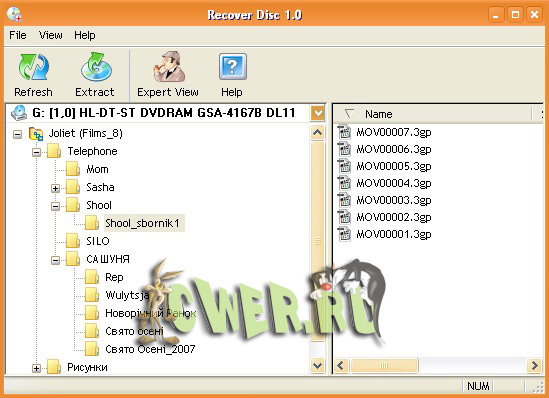This screenshot has height=398, width=549.
Task: Click the MOV00003.3gp file icon
Action: [x=345, y=200]
